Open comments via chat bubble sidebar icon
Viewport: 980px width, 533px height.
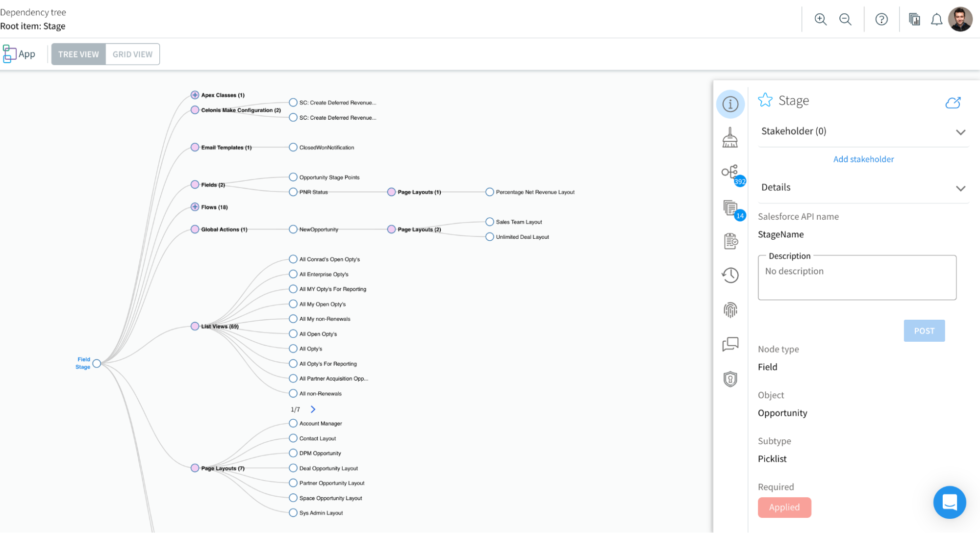click(x=730, y=344)
